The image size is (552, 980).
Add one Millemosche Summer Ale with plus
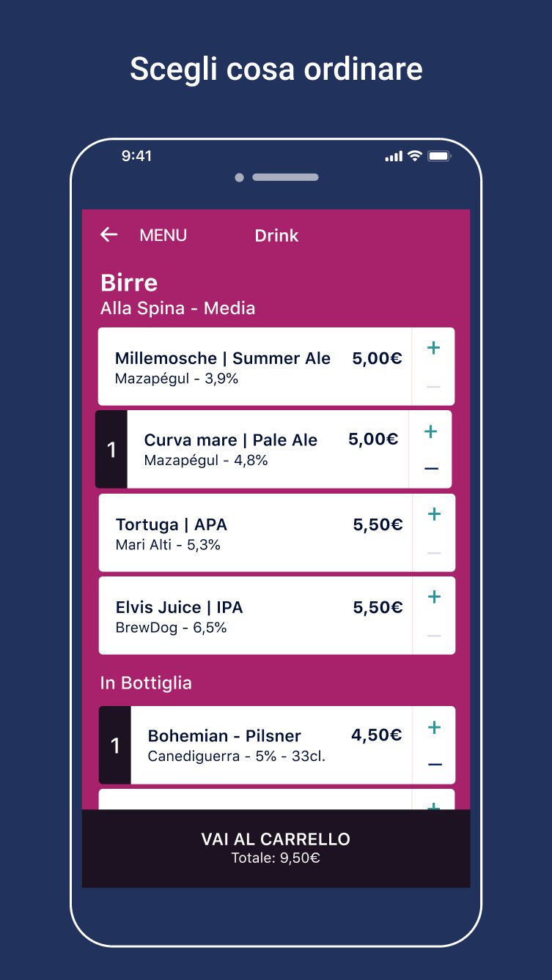tap(433, 348)
